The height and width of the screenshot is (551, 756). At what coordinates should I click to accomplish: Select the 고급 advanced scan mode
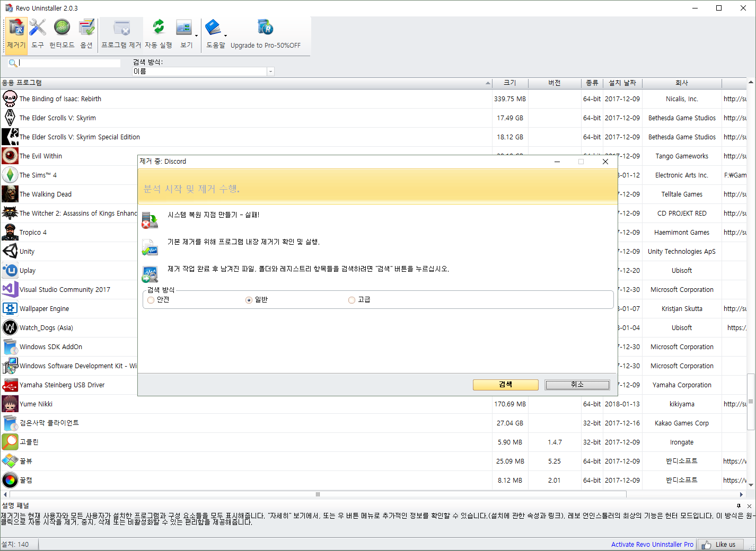coord(351,300)
